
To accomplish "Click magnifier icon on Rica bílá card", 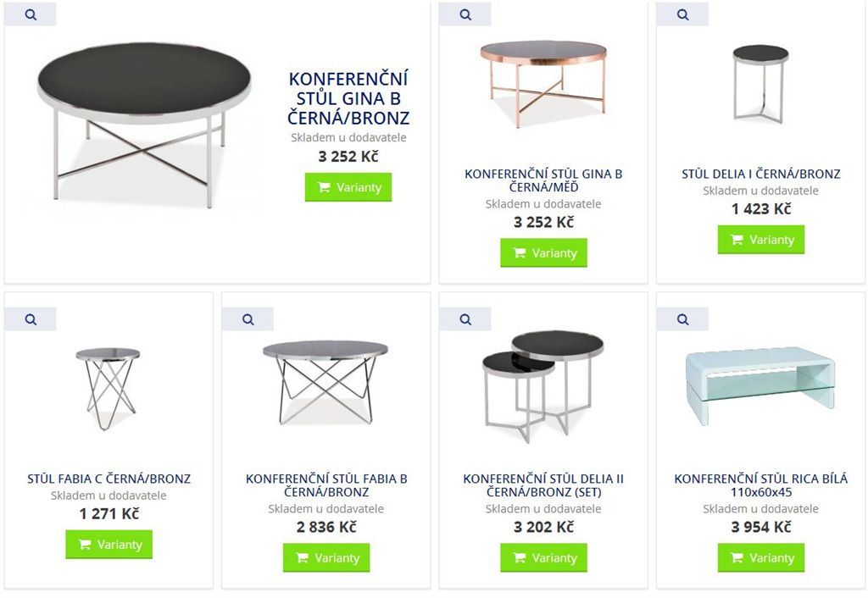I will [x=682, y=319].
